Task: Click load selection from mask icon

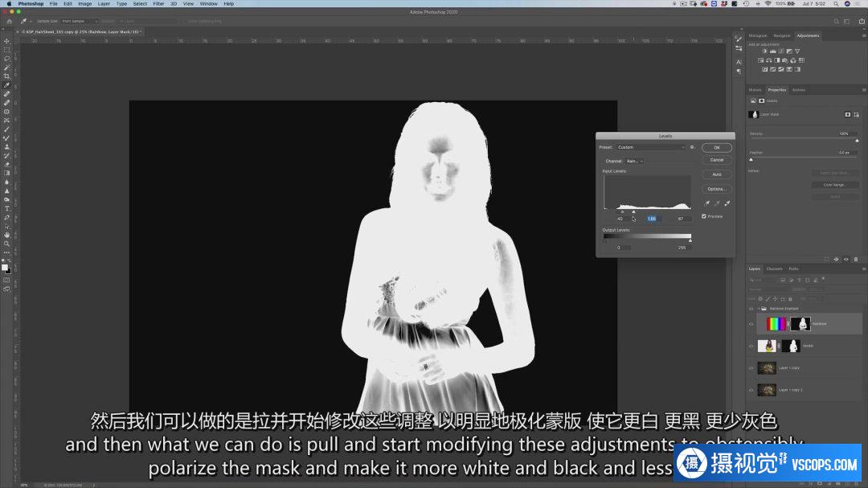Action: 826,259
